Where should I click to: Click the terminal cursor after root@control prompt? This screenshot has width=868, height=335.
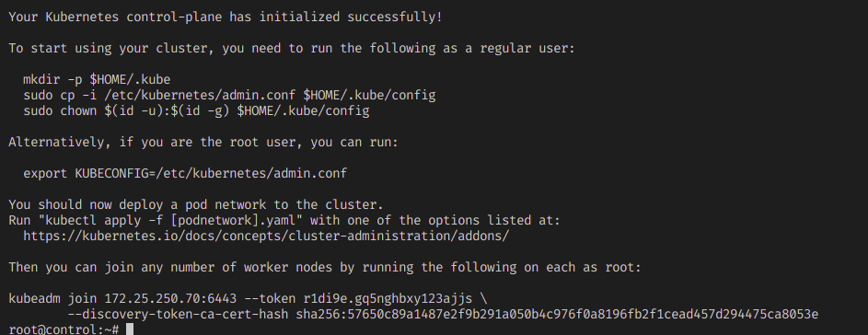tap(130, 329)
